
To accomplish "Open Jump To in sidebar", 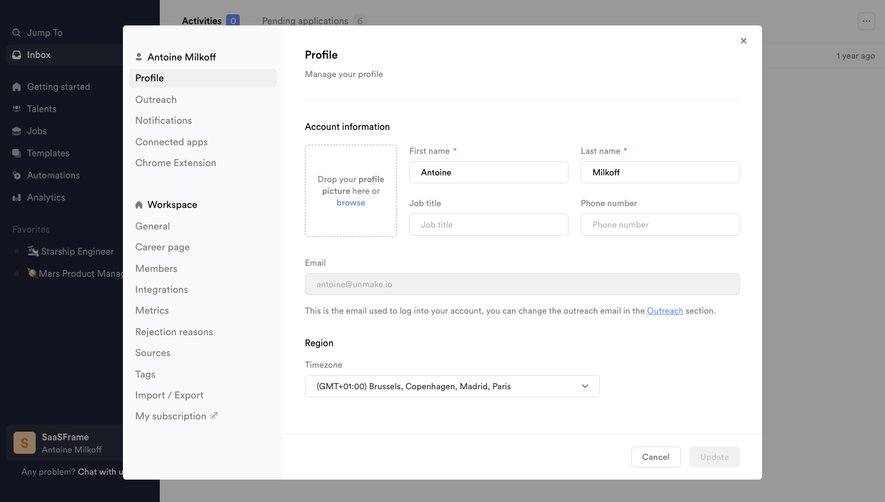I will click(x=45, y=33).
